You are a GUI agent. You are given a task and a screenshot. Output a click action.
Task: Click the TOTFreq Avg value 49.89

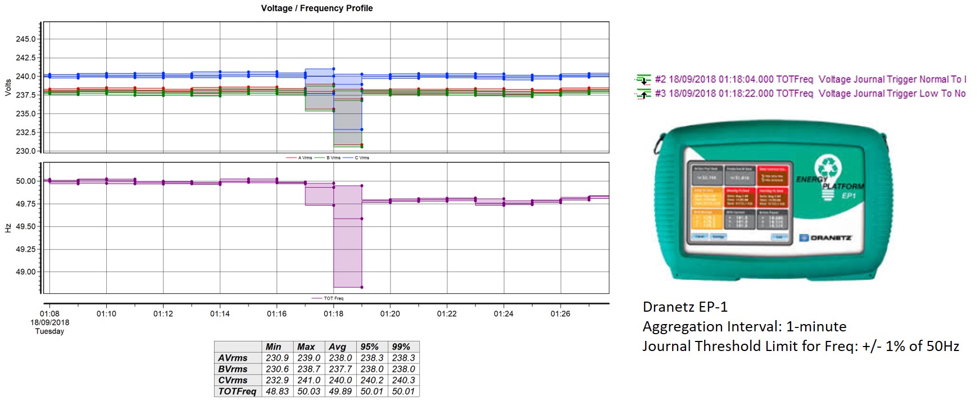(x=341, y=391)
